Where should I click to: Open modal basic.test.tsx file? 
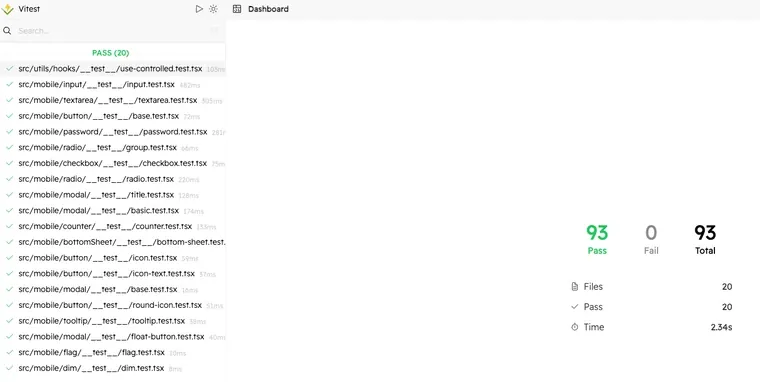(112, 210)
